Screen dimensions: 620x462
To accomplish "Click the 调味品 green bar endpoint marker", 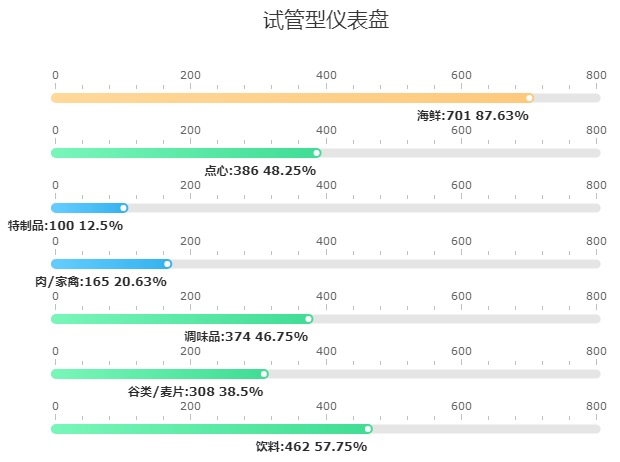I will [309, 319].
